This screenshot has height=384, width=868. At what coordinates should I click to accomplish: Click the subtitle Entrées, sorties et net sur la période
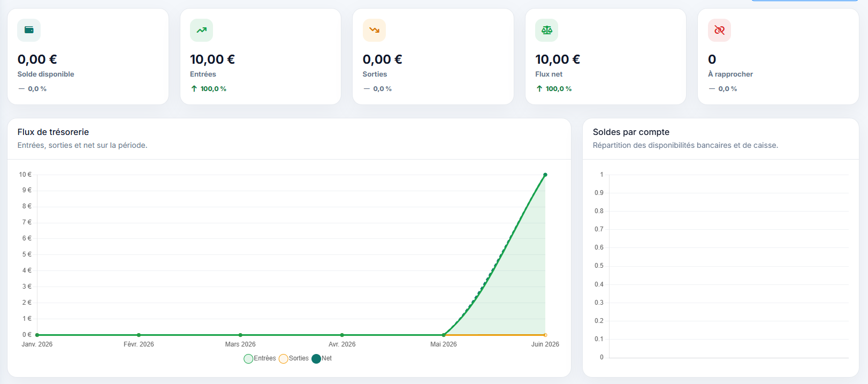click(x=82, y=145)
